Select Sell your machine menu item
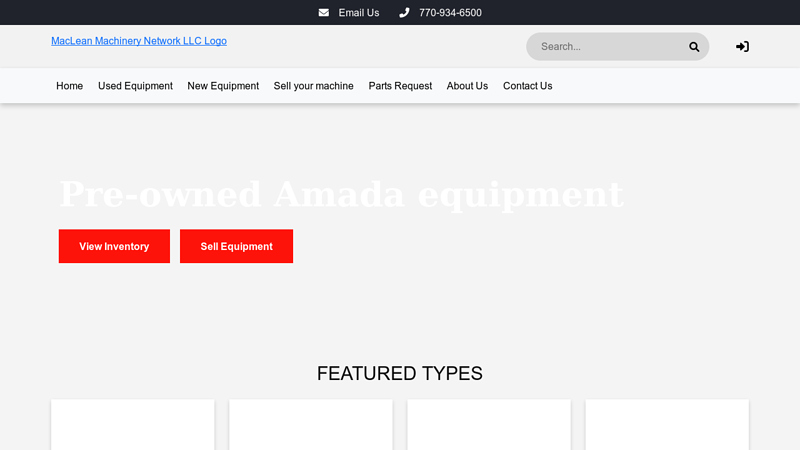The height and width of the screenshot is (450, 800). (x=313, y=86)
